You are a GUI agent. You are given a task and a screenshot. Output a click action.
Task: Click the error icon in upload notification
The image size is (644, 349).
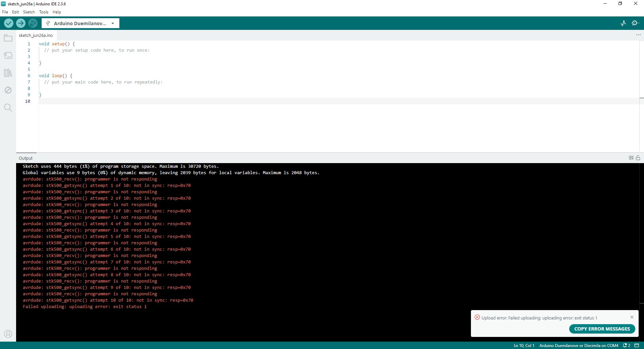[x=477, y=317]
